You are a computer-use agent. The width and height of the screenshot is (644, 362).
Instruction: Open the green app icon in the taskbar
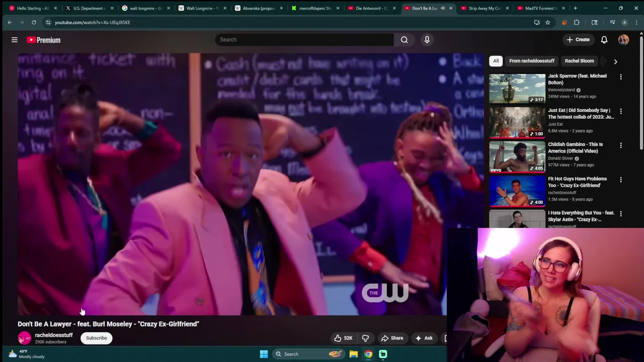coord(383,354)
